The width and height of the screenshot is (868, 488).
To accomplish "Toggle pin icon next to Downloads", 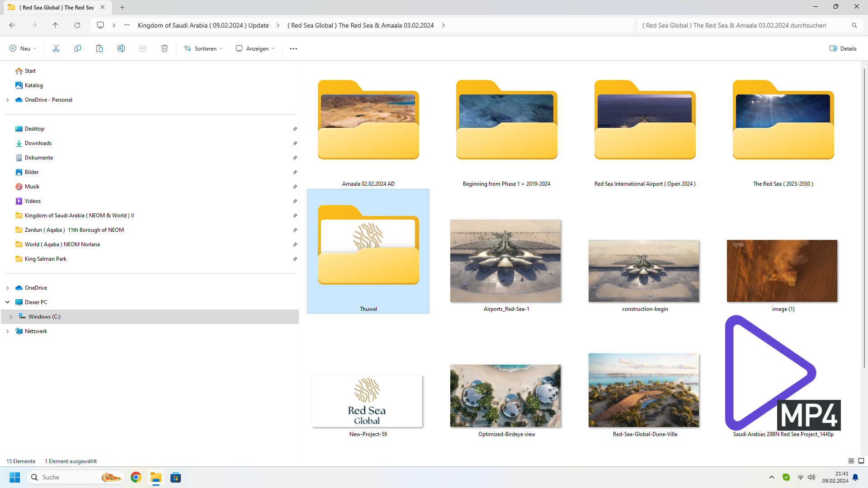I will pos(295,143).
